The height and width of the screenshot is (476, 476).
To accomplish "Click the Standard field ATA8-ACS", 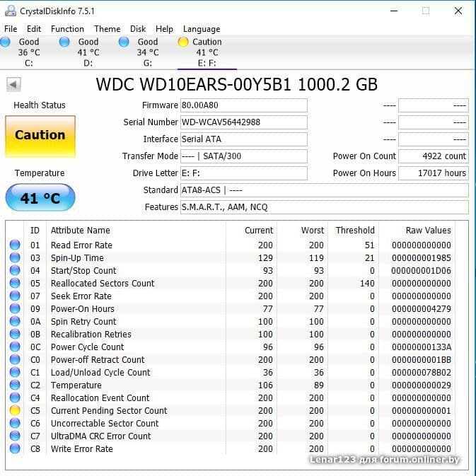I will click(x=324, y=190).
